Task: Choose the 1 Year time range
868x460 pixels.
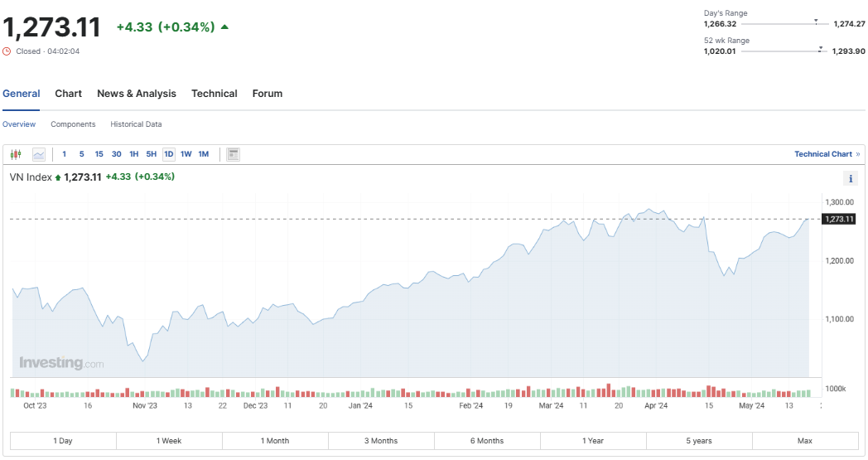Action: point(593,441)
